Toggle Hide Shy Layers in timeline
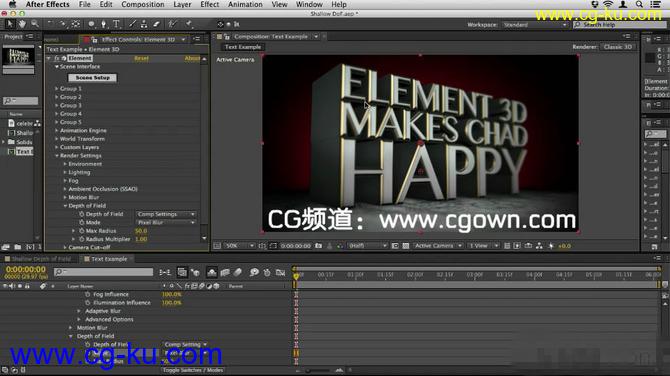The width and height of the screenshot is (670, 376). [x=212, y=272]
